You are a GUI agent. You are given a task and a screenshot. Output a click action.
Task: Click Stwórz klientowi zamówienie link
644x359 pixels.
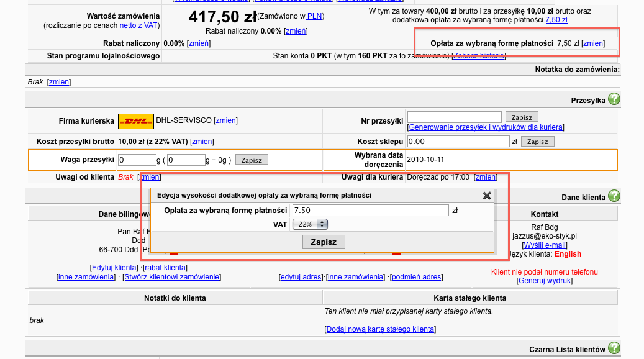point(171,276)
